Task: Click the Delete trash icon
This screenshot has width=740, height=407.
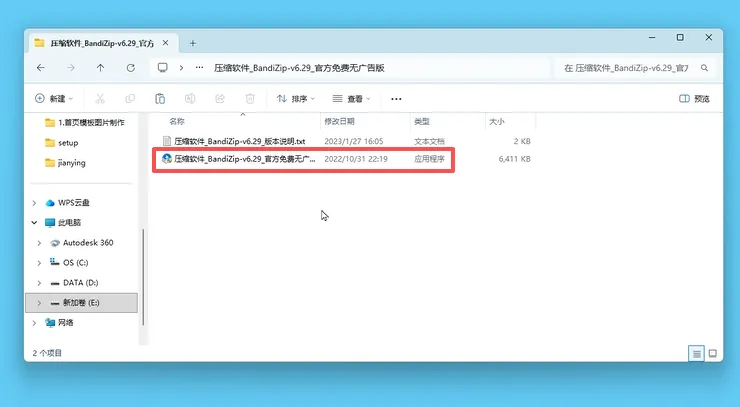Action: [250, 99]
